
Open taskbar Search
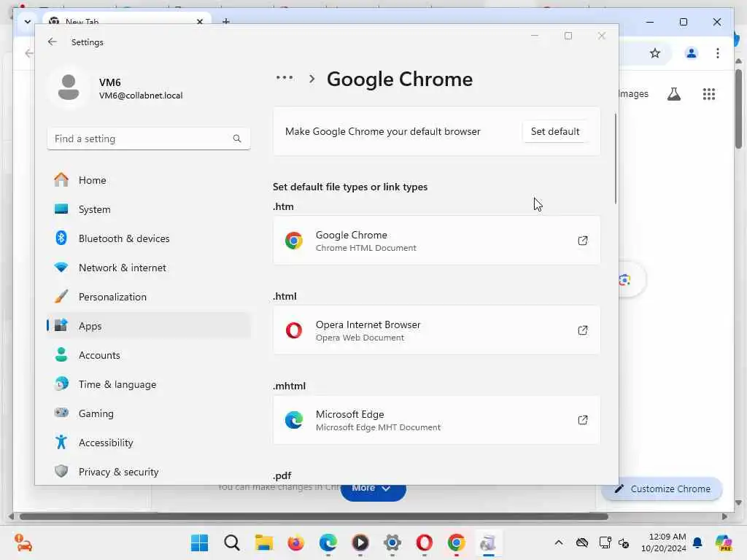[231, 542]
